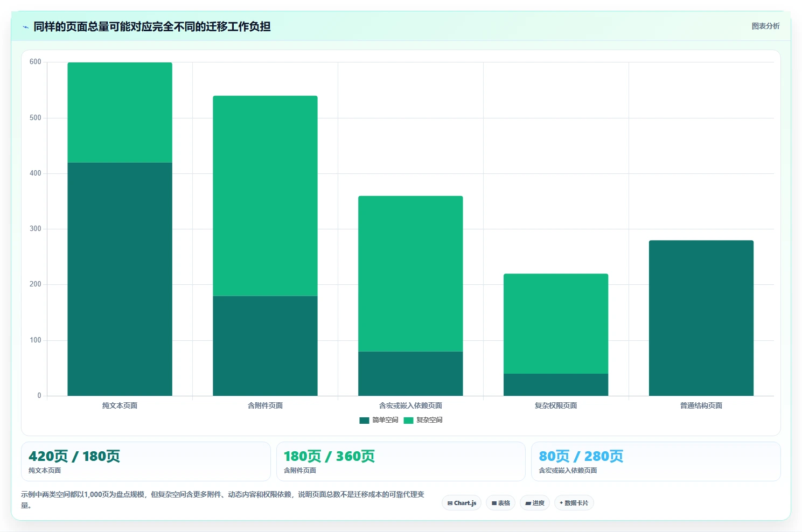This screenshot has height=532, width=802.
Task: Click the 简单空间 legend text
Action: 385,420
